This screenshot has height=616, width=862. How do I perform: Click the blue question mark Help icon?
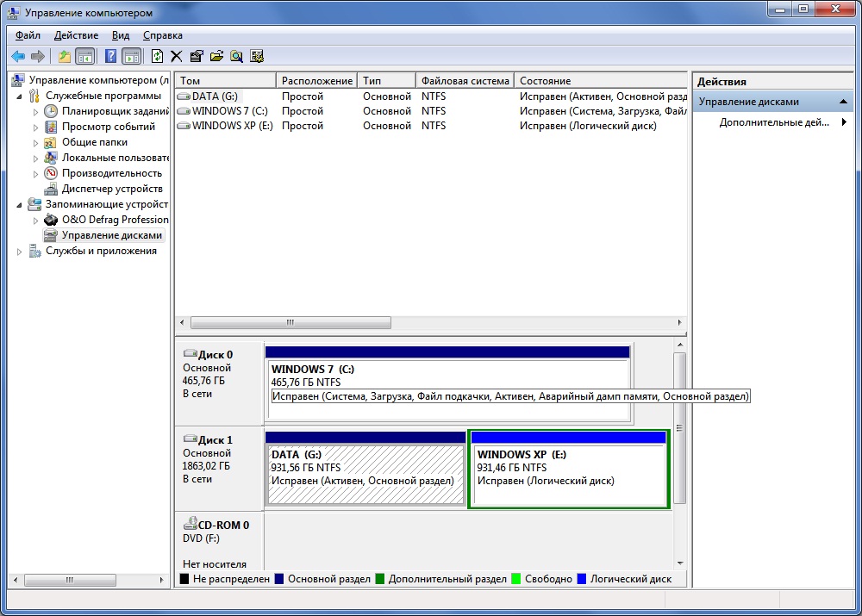(110, 56)
